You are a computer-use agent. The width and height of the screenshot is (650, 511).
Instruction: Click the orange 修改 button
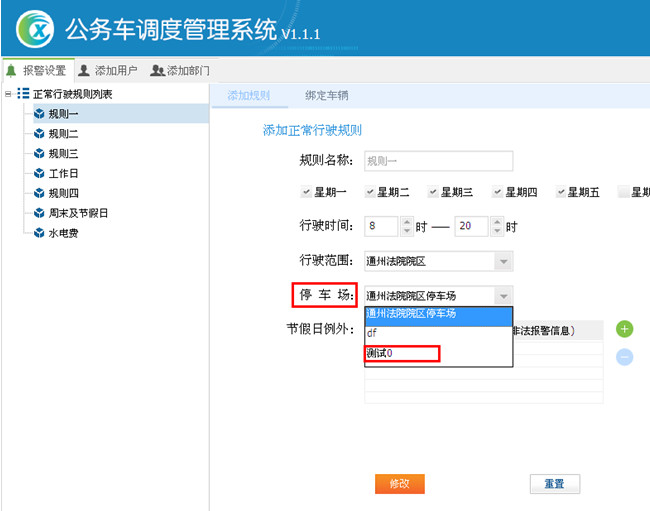[399, 483]
